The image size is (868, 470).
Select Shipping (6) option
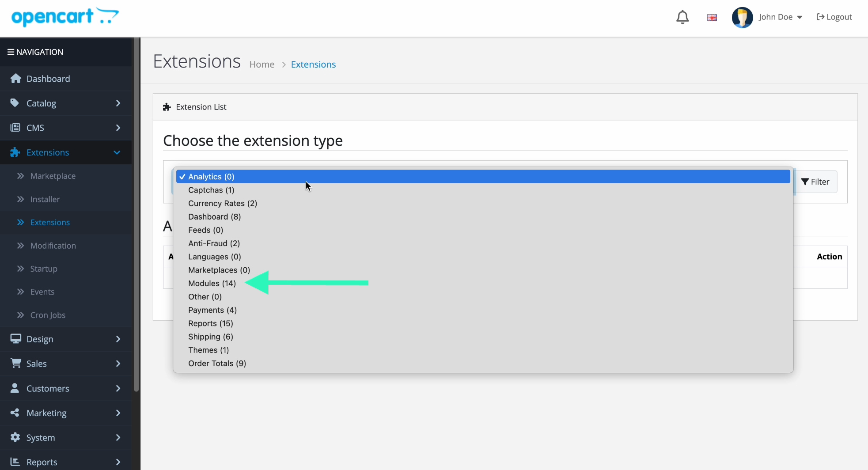coord(483,337)
